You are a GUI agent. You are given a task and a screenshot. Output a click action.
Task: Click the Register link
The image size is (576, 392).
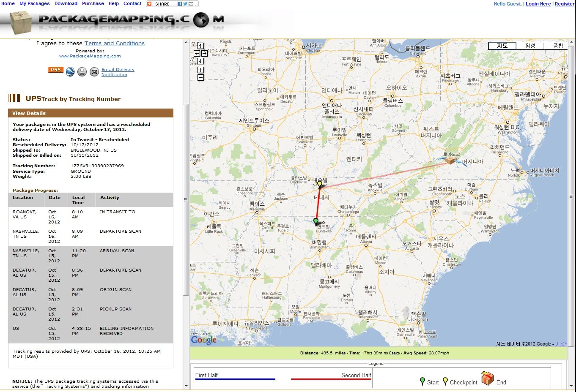[x=565, y=4]
